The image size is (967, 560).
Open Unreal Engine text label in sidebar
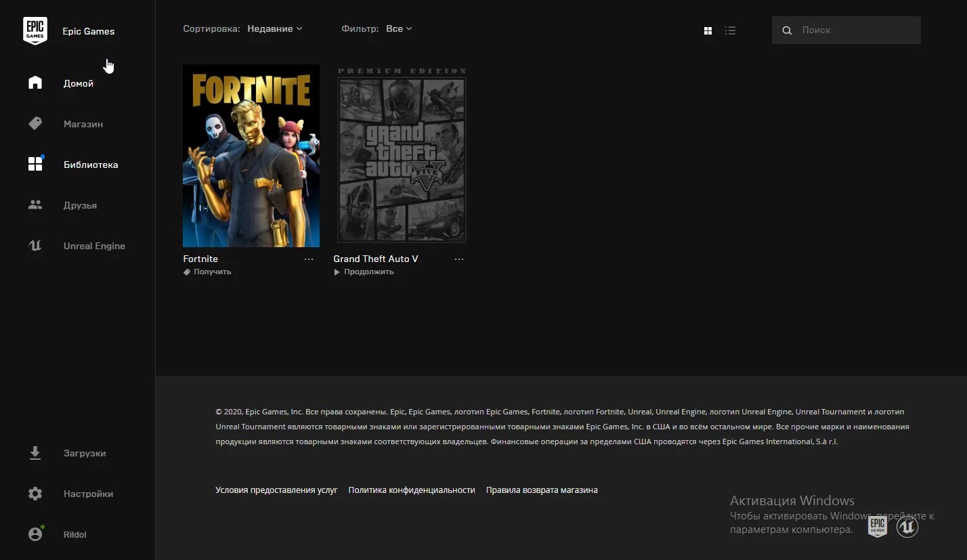(94, 246)
